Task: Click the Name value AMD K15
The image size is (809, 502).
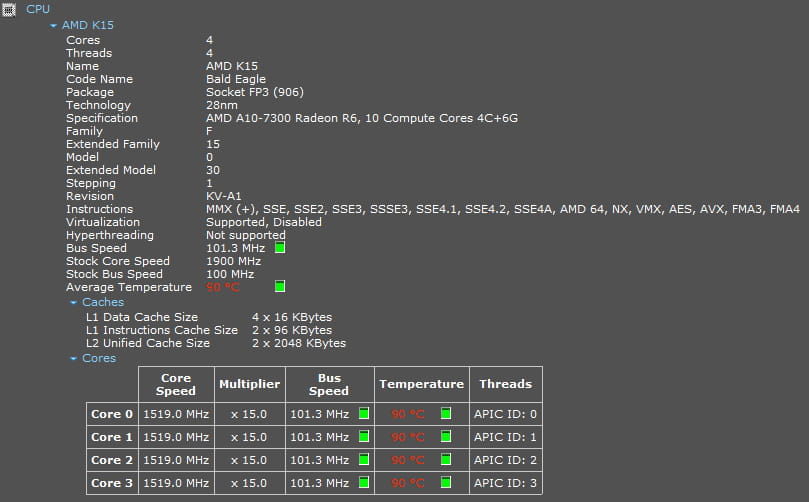Action: click(232, 66)
